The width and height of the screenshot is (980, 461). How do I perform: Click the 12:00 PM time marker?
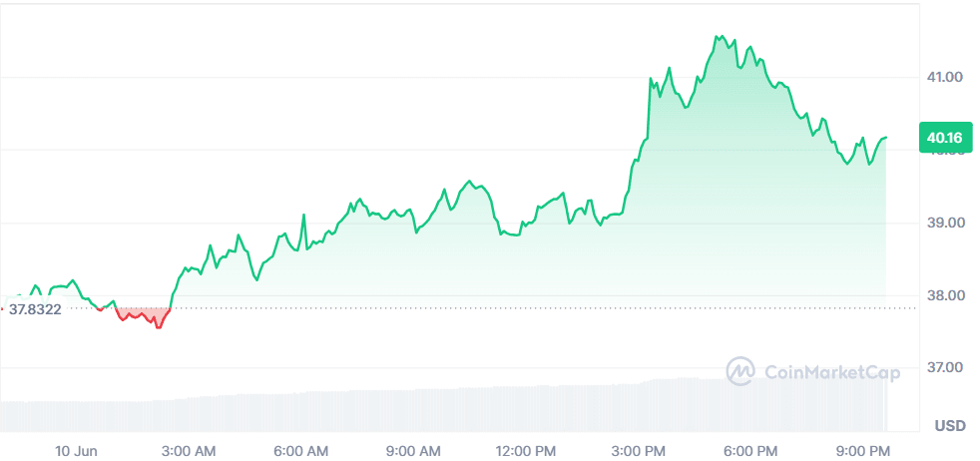pyautogui.click(x=525, y=451)
